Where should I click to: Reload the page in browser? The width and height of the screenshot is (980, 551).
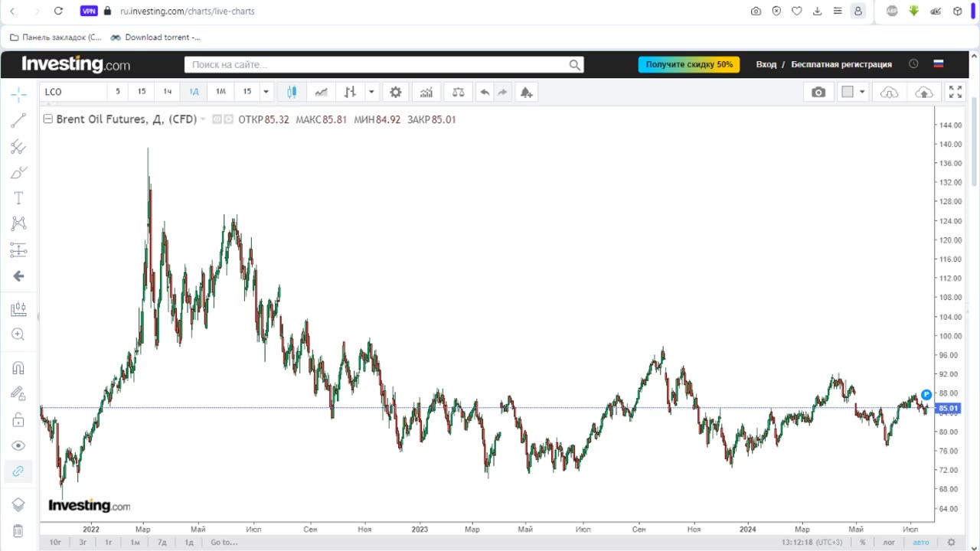[58, 11]
